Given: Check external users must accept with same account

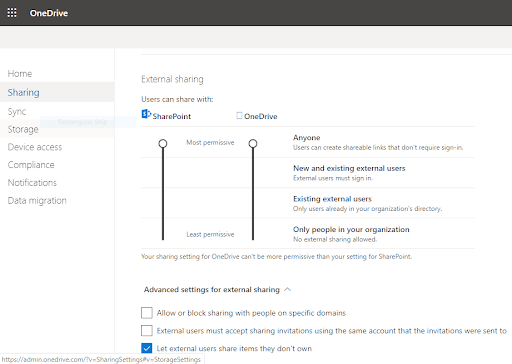Looking at the screenshot, I should [147, 331].
